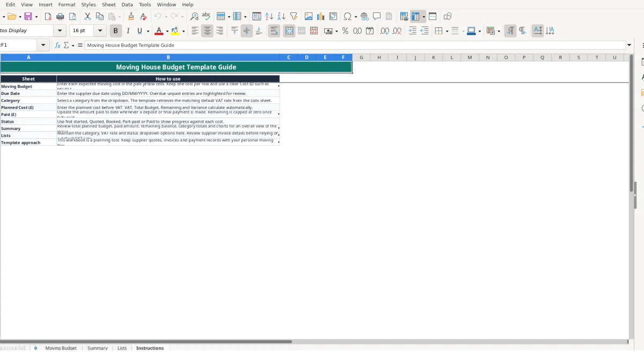The height and width of the screenshot is (362, 644).
Task: Define the print area
Action: (x=404, y=17)
